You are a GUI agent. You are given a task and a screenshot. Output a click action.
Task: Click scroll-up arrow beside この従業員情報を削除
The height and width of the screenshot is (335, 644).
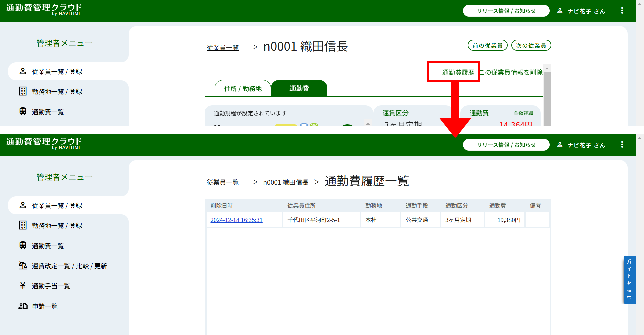click(x=547, y=68)
